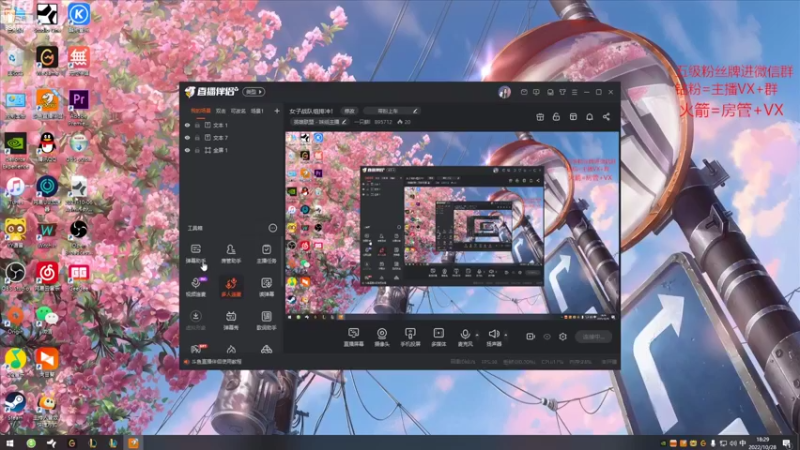Open the user avatar in the title bar
Viewport: 800px width, 450px height.
pos(505,92)
